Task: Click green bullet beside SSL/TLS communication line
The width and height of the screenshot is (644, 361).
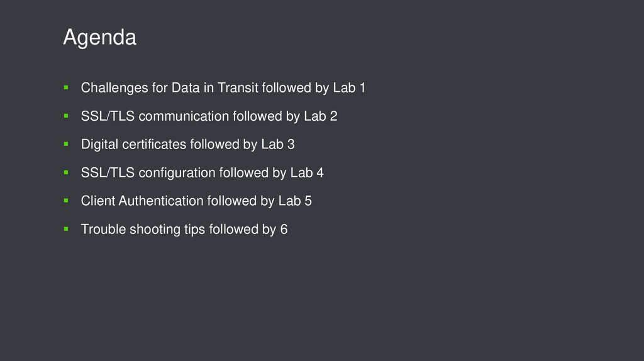Action: point(65,116)
